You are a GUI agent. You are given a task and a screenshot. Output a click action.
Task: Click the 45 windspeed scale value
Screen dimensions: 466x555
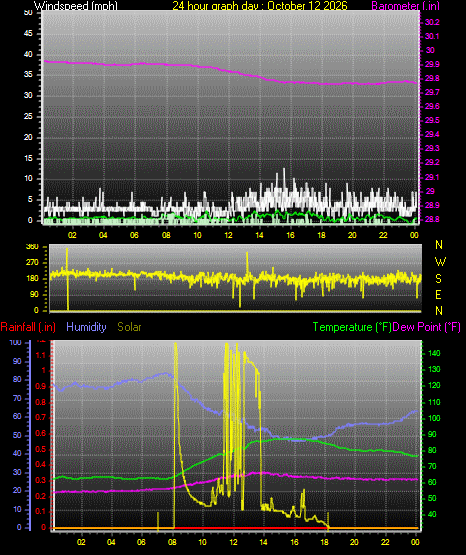pyautogui.click(x=28, y=34)
